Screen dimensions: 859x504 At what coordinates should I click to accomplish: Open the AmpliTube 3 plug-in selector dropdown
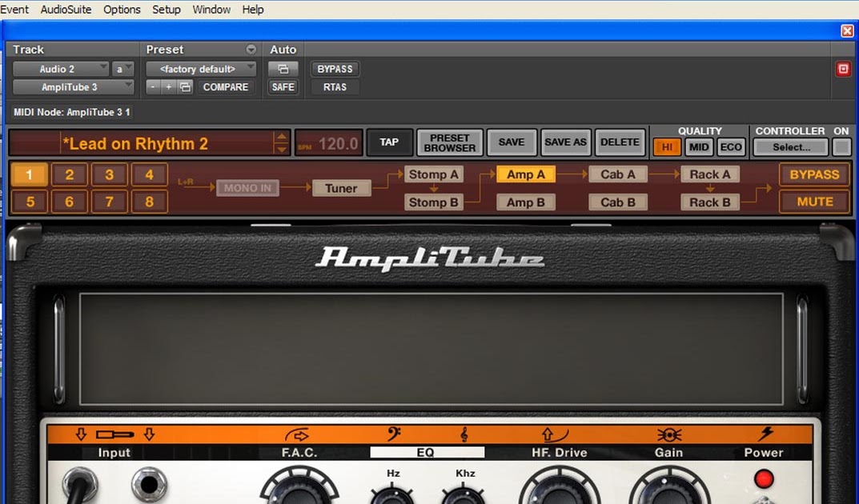(x=73, y=87)
